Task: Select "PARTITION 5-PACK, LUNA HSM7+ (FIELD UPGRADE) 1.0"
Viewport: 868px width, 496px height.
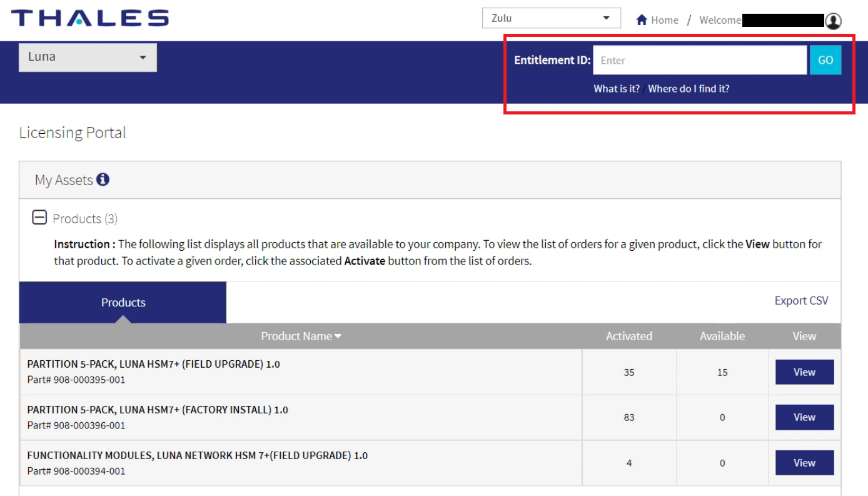Action: [153, 364]
